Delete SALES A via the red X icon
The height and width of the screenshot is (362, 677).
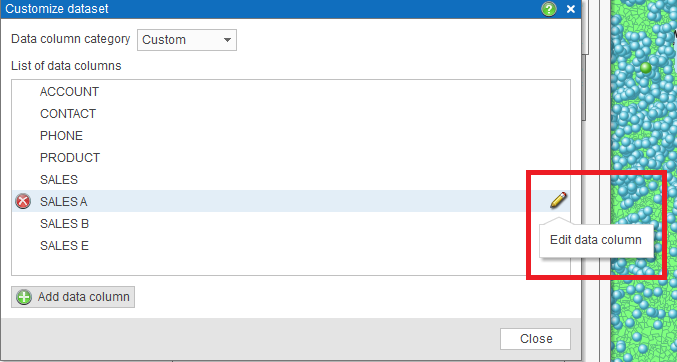coord(23,201)
